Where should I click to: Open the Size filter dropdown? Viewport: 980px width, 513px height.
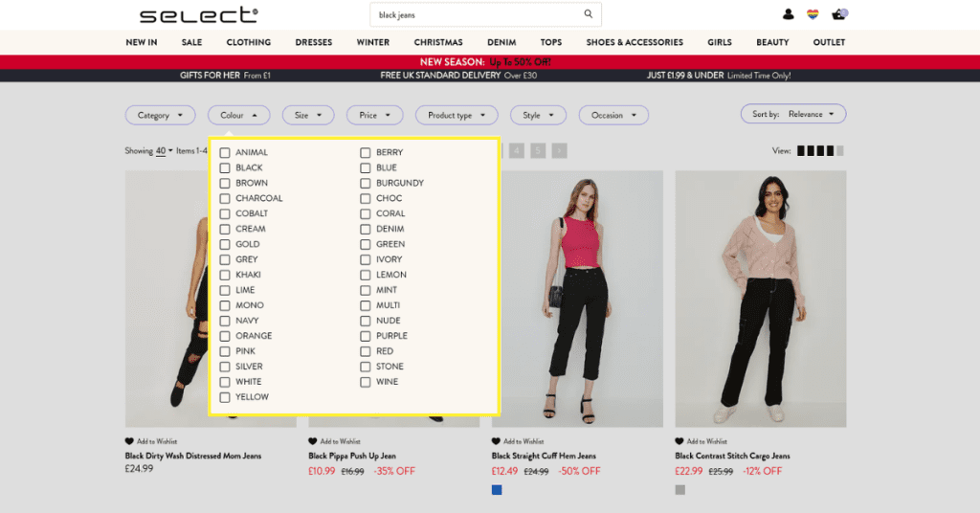[308, 115]
